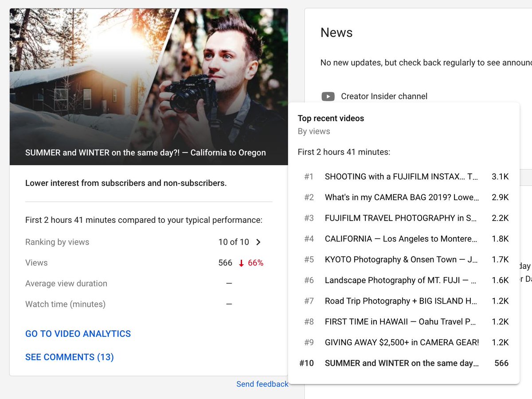
Task: Click the red down arrow next to 66%
Action: 241,263
